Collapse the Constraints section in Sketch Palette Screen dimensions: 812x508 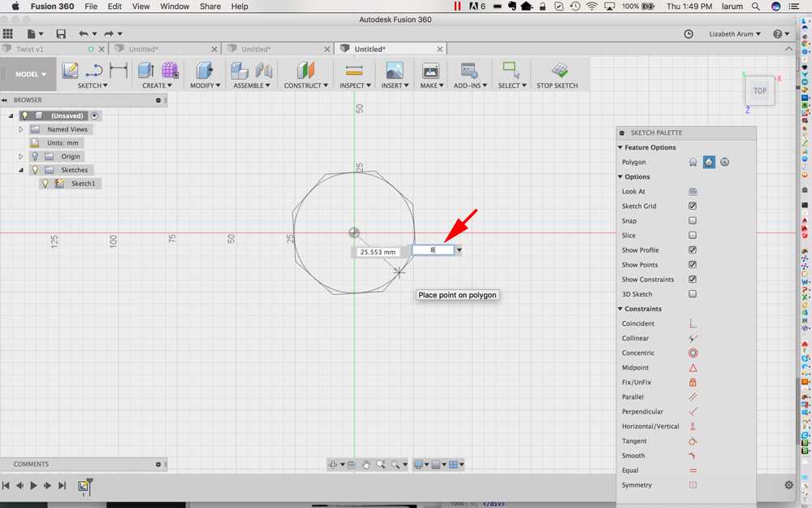(x=620, y=309)
